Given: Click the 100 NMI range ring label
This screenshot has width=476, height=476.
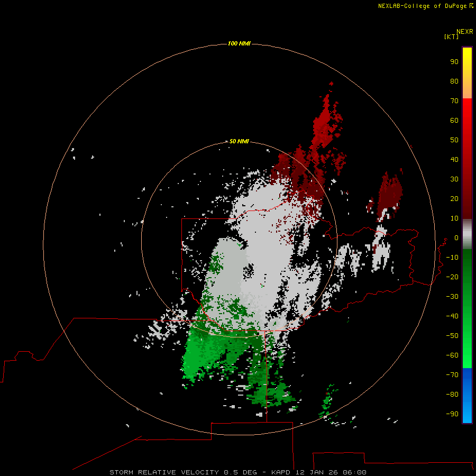Looking at the screenshot, I should pyautogui.click(x=239, y=43).
